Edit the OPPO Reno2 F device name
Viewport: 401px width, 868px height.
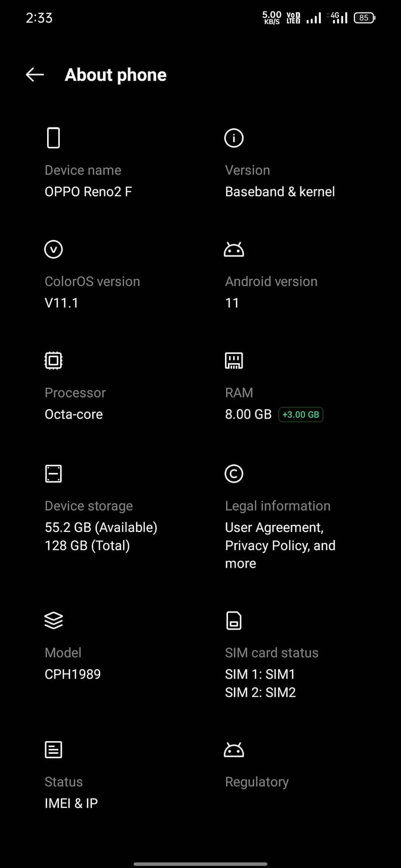[x=88, y=192]
